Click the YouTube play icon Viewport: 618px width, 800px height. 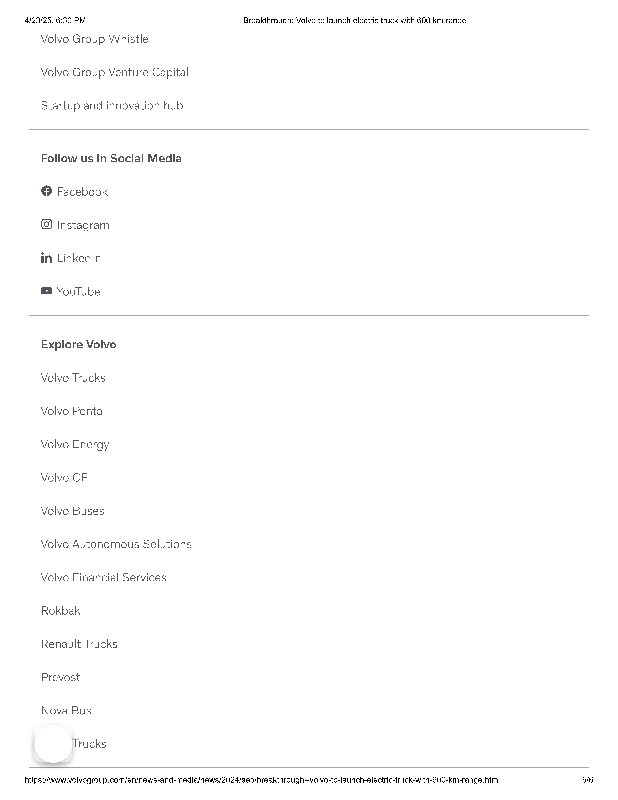[x=46, y=291]
